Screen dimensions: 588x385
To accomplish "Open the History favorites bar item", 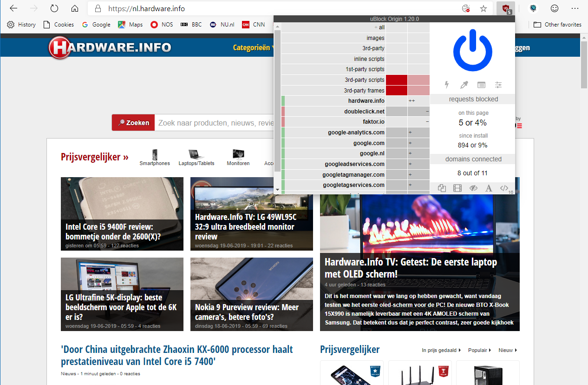I will 21,25.
